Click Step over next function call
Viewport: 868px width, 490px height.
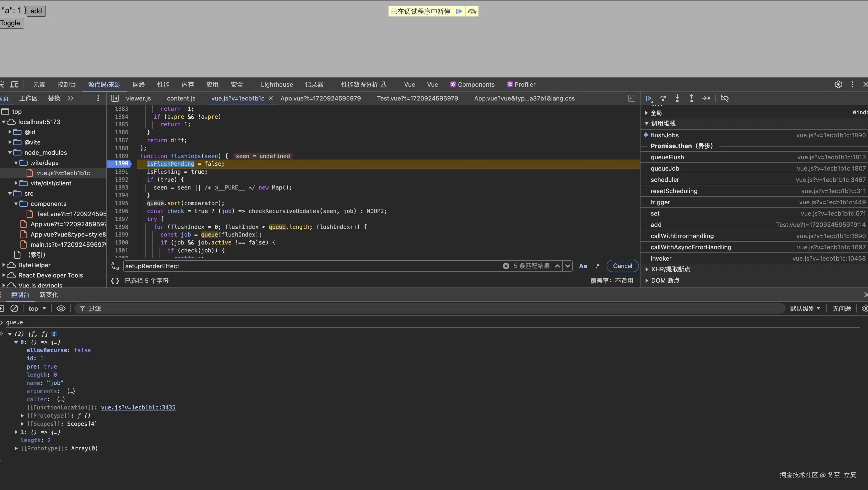pos(663,98)
